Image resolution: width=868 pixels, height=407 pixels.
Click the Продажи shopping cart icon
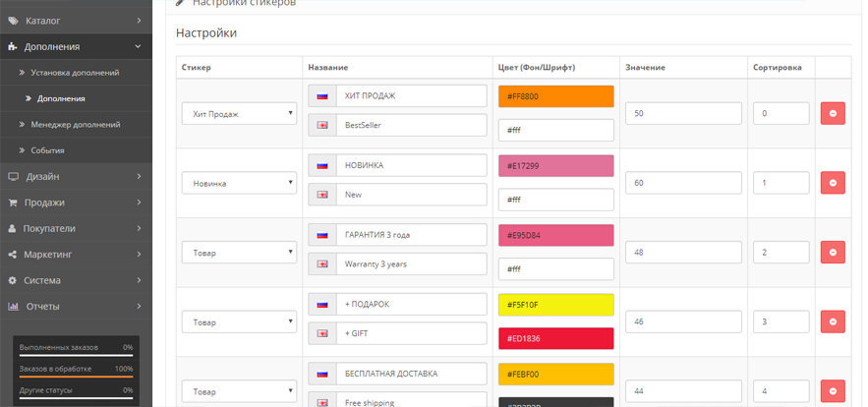(13, 203)
